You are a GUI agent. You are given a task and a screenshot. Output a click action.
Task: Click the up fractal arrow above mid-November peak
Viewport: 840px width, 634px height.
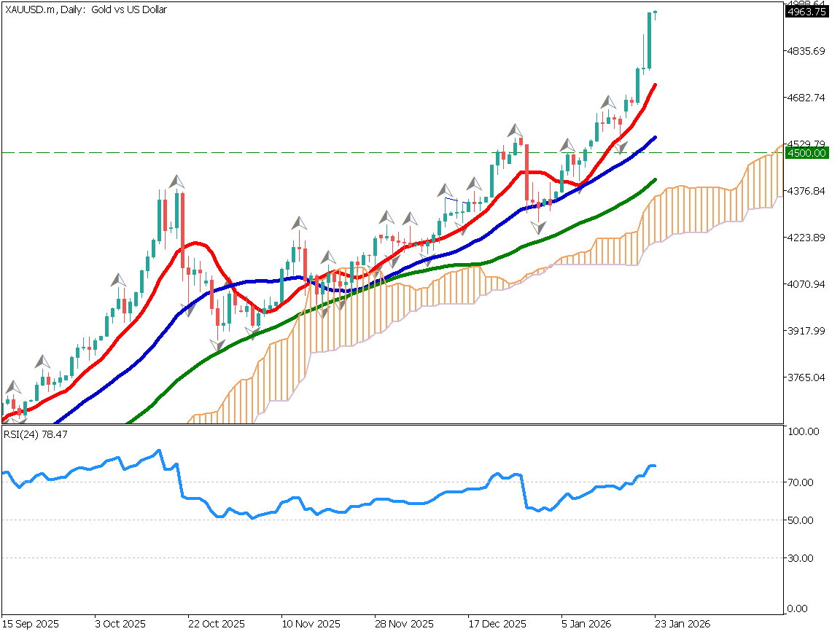click(x=298, y=222)
